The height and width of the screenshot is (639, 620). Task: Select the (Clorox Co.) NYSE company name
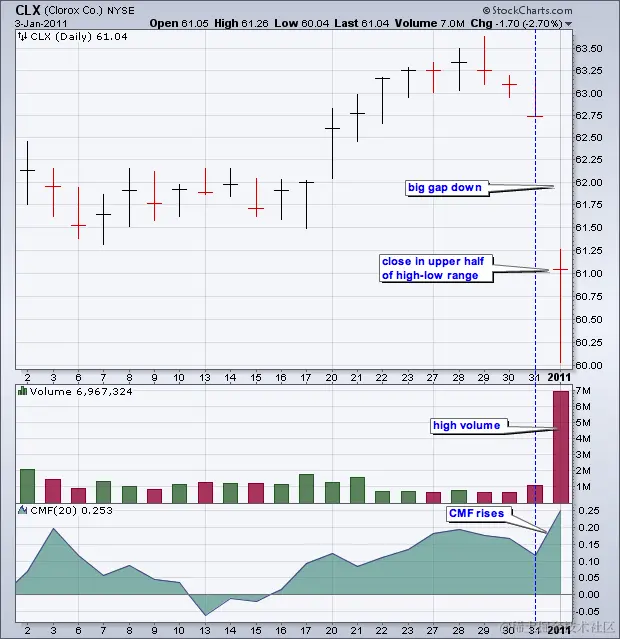pyautogui.click(x=89, y=11)
